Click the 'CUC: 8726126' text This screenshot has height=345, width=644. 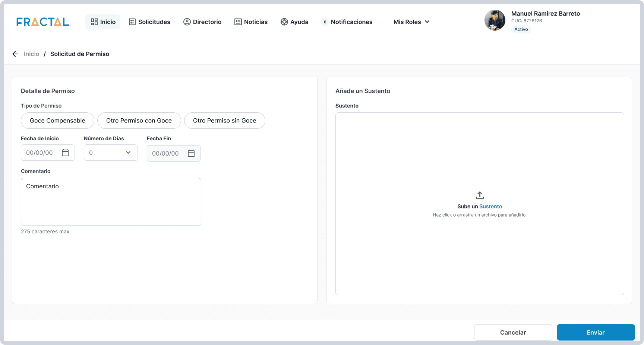coord(527,21)
